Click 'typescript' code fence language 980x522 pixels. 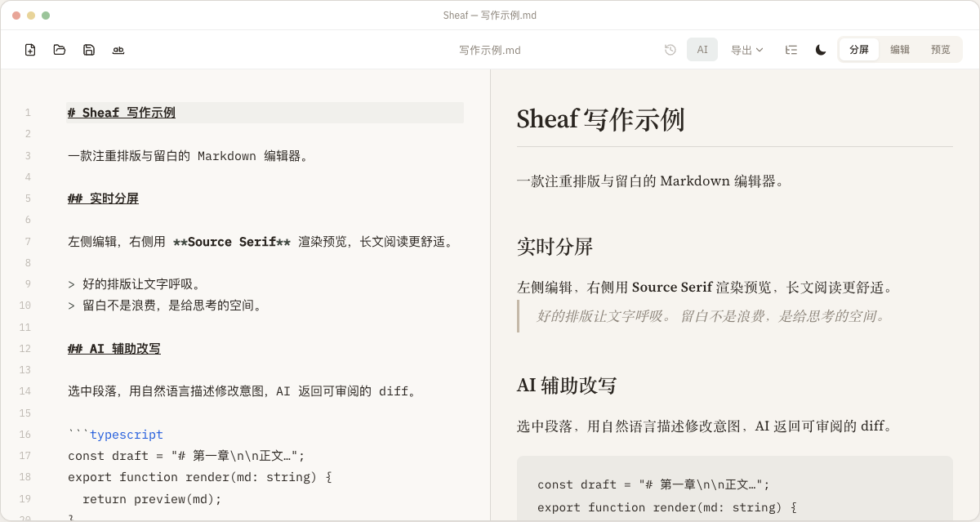[x=127, y=435]
